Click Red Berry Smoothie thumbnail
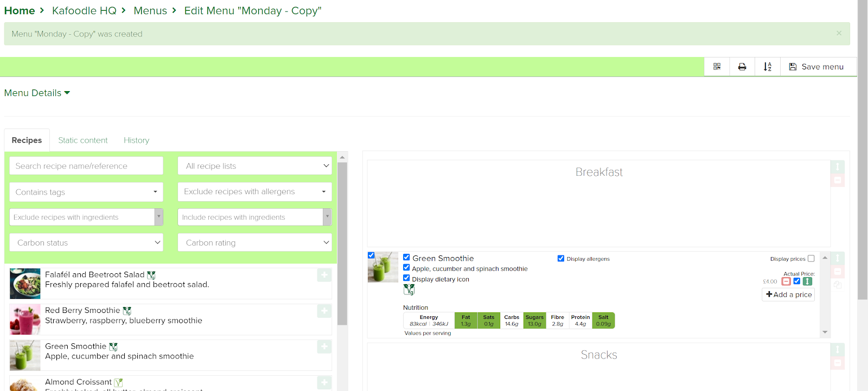The image size is (868, 391). click(25, 319)
